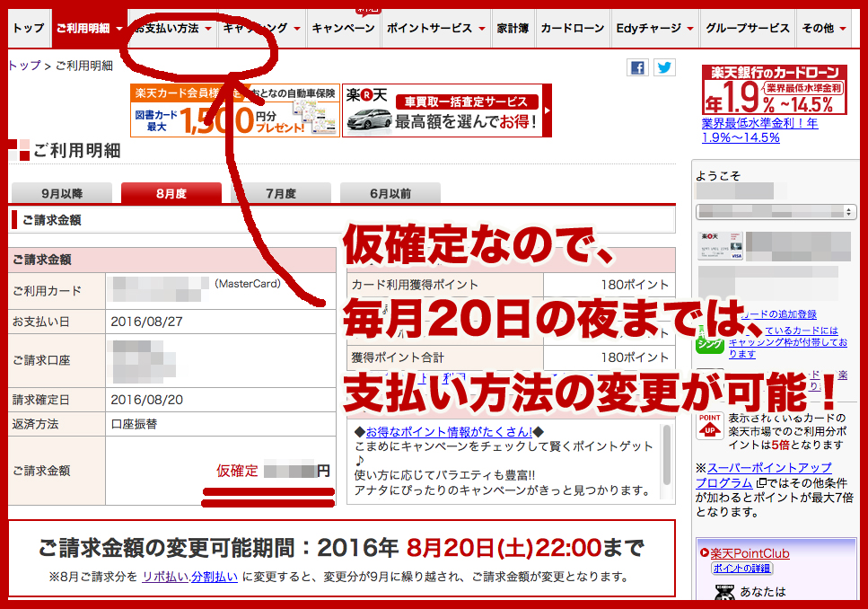This screenshot has width=868, height=609.
Task: Expand the その他 dropdown menu
Action: point(824,28)
